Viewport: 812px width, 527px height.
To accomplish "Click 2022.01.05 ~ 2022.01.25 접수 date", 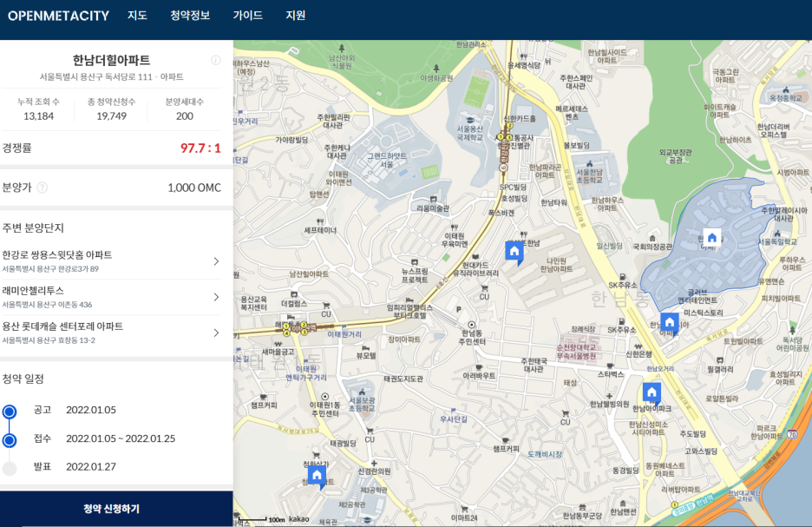I will pos(121,438).
